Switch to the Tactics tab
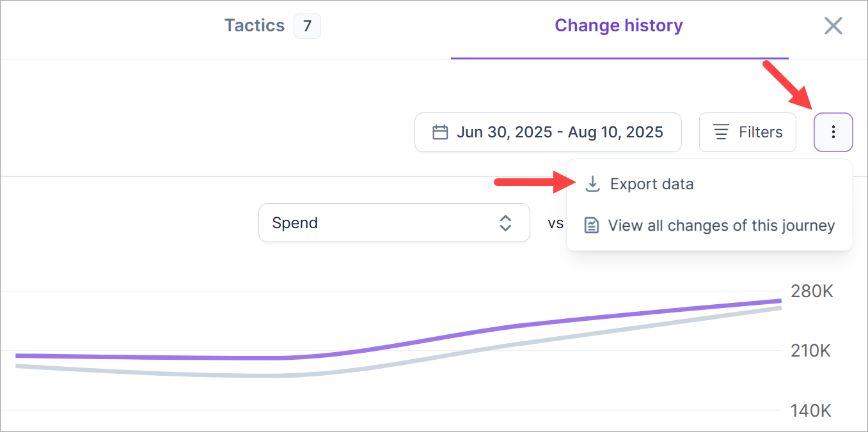The height and width of the screenshot is (432, 868). 255,26
